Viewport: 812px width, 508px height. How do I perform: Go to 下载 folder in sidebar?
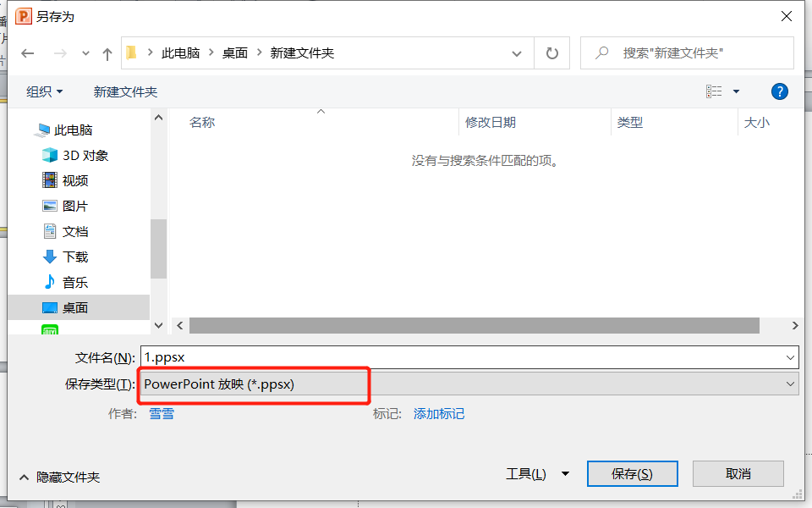74,257
